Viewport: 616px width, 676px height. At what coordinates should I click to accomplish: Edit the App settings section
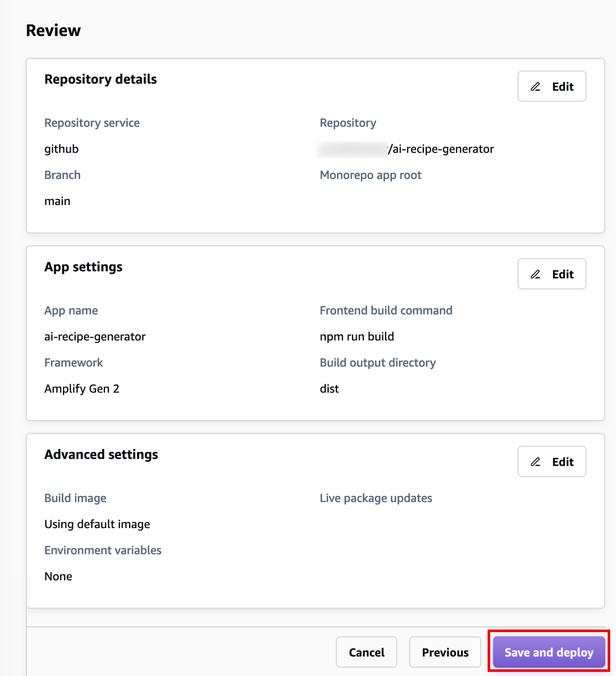[x=552, y=274]
